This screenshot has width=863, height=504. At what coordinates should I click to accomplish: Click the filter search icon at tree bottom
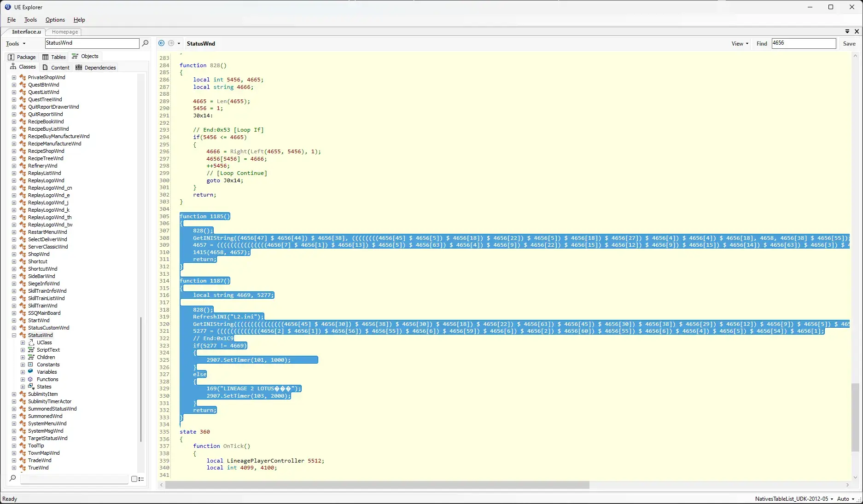13,479
